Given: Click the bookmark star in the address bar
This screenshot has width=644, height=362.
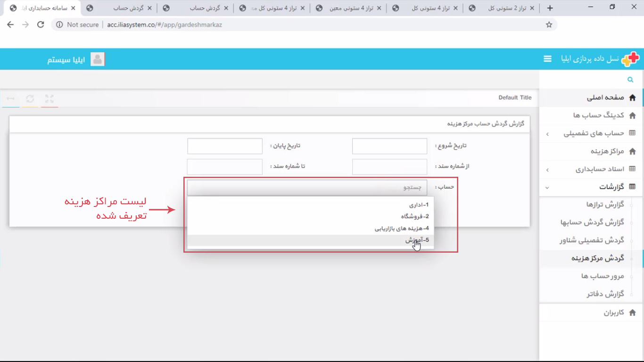Looking at the screenshot, I should [x=549, y=24].
